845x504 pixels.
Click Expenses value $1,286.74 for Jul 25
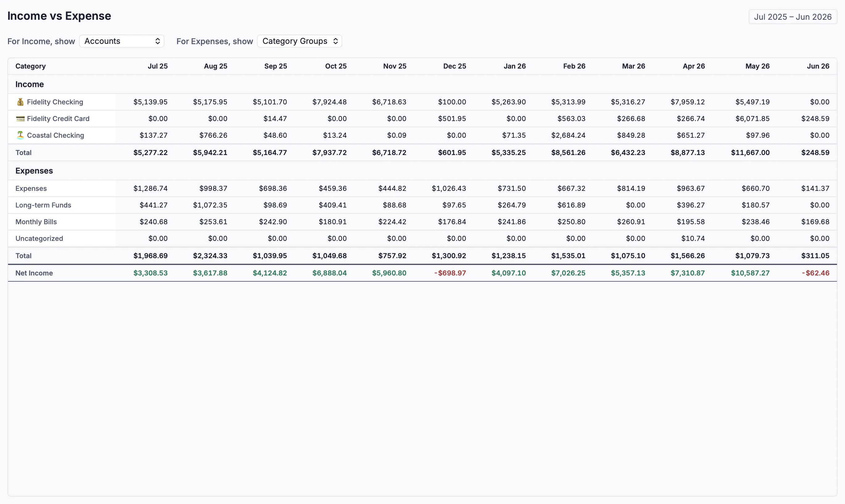tap(150, 188)
